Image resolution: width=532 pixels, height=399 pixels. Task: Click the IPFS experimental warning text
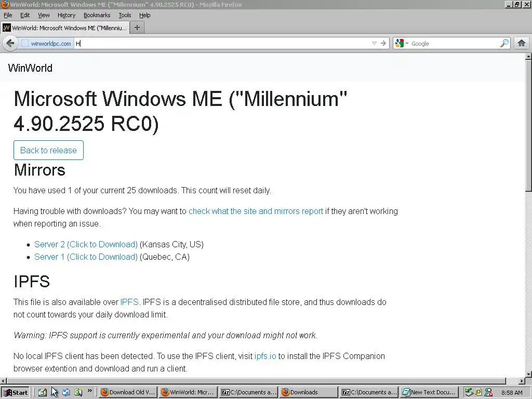165,335
